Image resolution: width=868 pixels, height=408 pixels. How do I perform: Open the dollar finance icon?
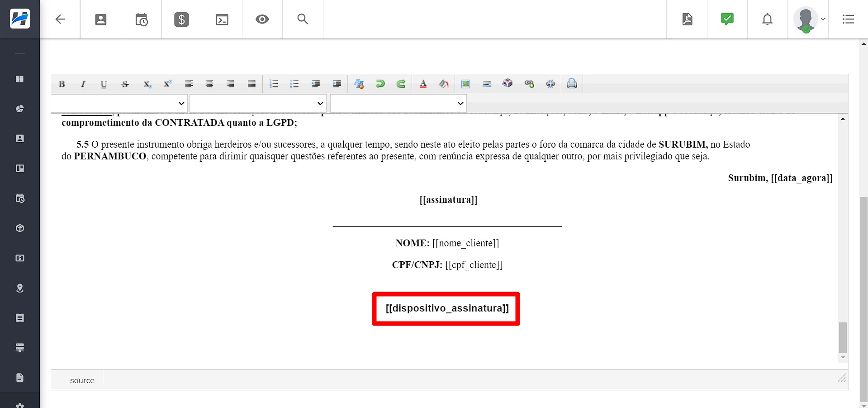pos(181,19)
